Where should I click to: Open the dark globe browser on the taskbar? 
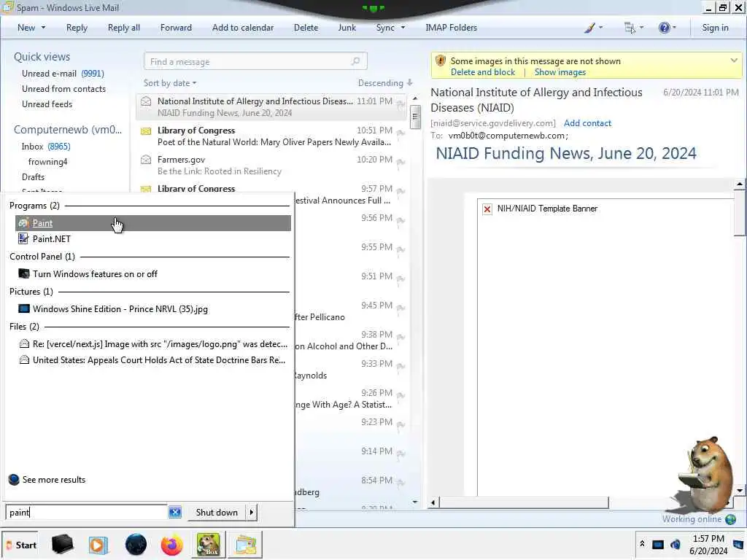point(136,545)
